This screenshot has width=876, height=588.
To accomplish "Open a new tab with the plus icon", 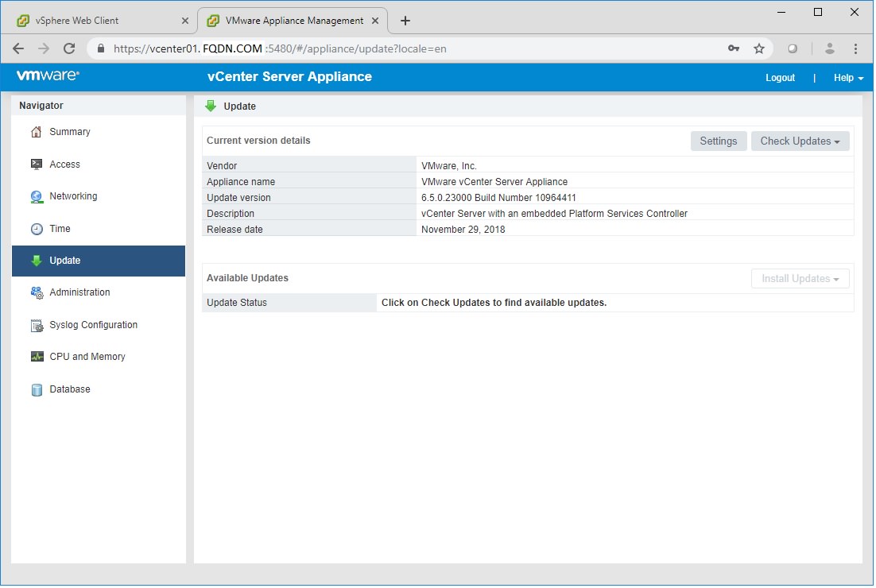I will pyautogui.click(x=405, y=21).
